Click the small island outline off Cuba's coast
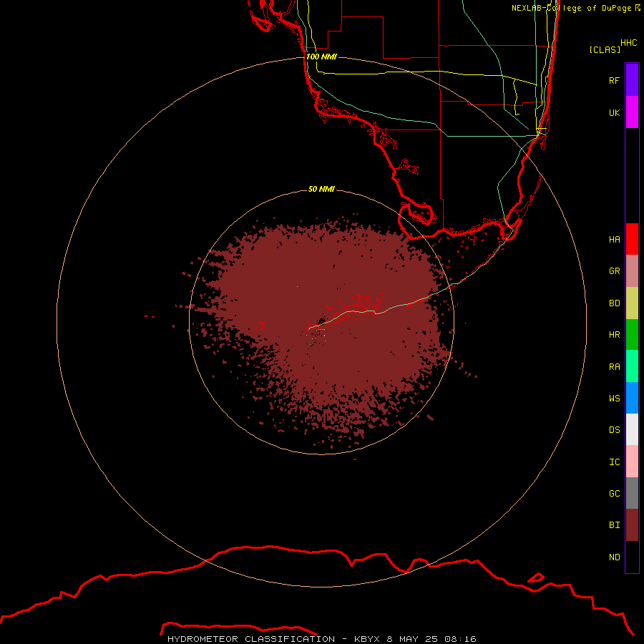The width and height of the screenshot is (644, 644). pyautogui.click(x=535, y=577)
